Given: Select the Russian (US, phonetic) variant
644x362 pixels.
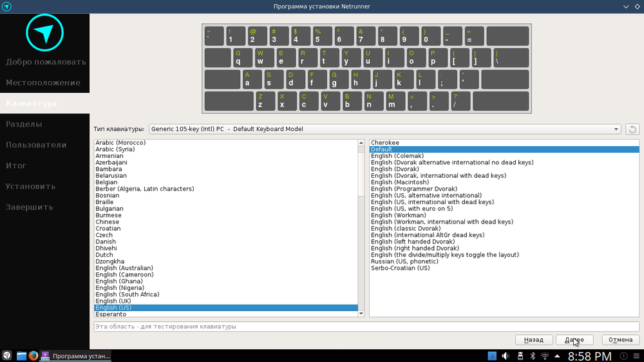Looking at the screenshot, I should (504, 262).
